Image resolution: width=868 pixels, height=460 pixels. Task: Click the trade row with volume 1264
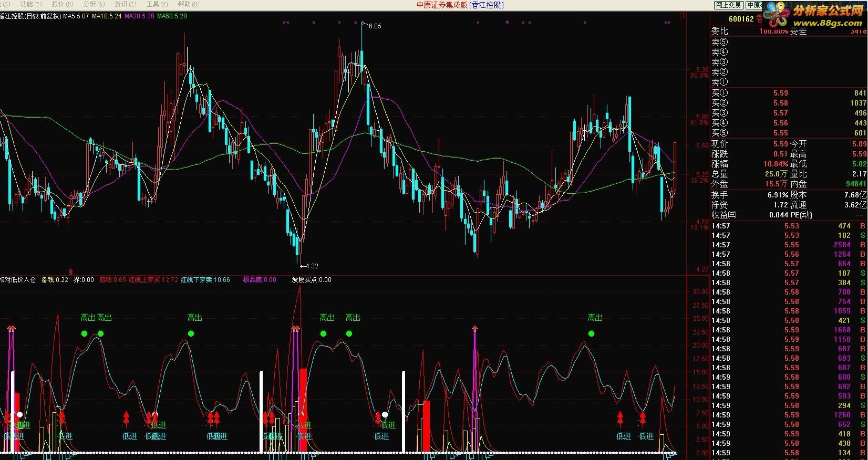[788, 254]
